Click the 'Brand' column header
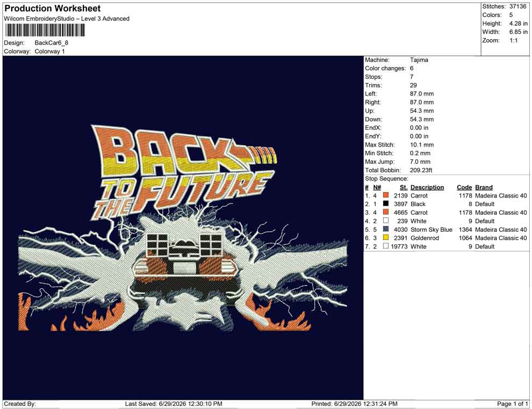The height and width of the screenshot is (409, 532). coord(484,187)
